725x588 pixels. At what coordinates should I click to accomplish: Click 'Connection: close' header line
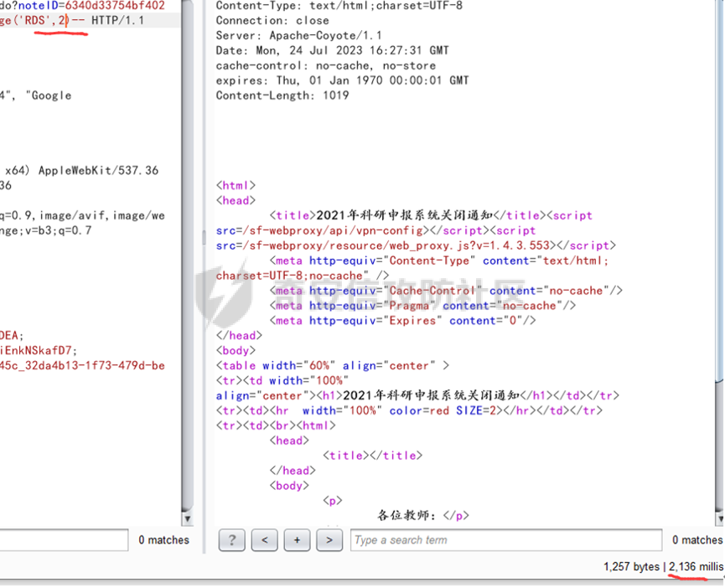point(272,21)
